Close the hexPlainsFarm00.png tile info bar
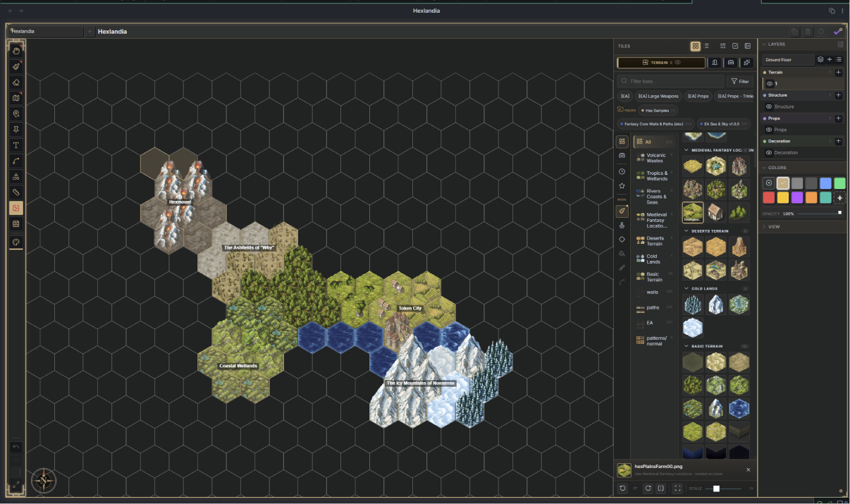Image resolution: width=850 pixels, height=504 pixels. pos(749,469)
